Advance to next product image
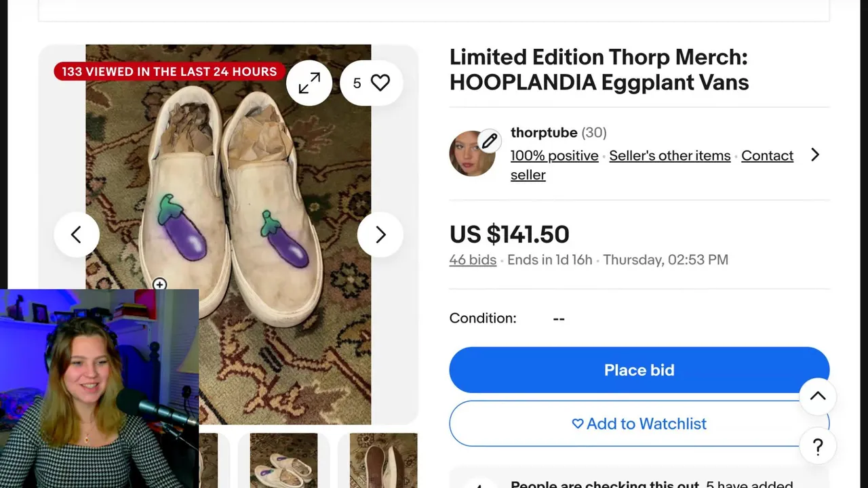 point(380,235)
